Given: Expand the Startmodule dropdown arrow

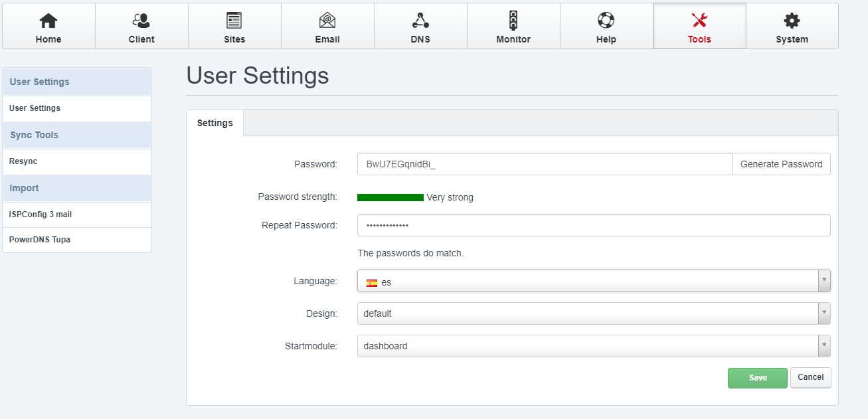Looking at the screenshot, I should pyautogui.click(x=824, y=346).
